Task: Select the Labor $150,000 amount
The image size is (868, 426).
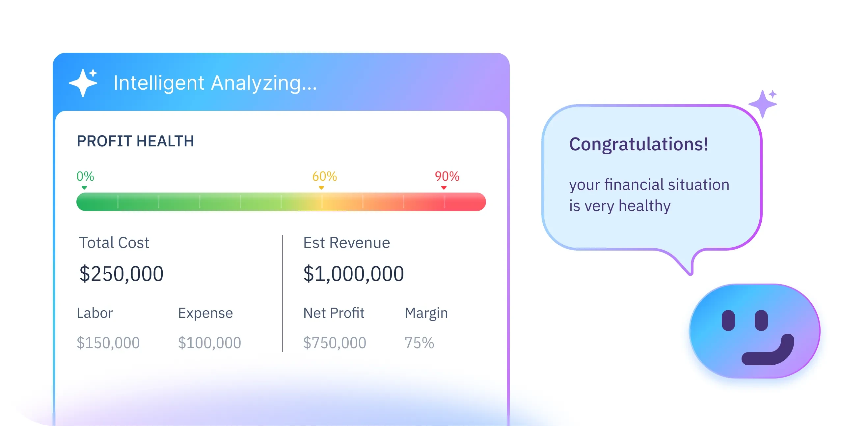Action: tap(108, 343)
